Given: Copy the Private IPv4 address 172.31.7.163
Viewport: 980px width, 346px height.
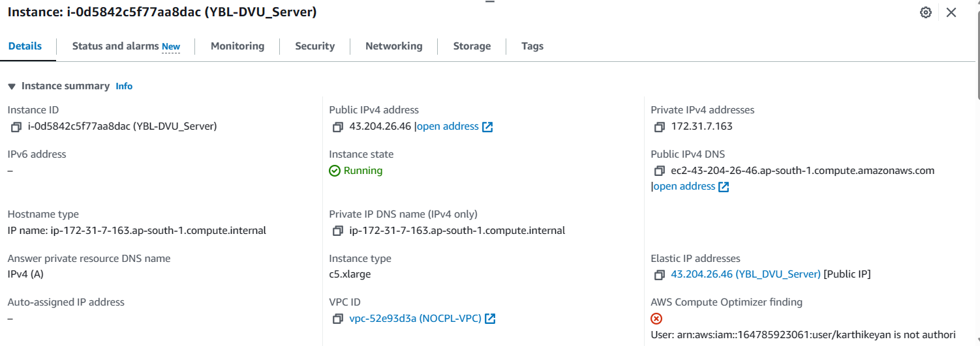Looking at the screenshot, I should (x=660, y=127).
